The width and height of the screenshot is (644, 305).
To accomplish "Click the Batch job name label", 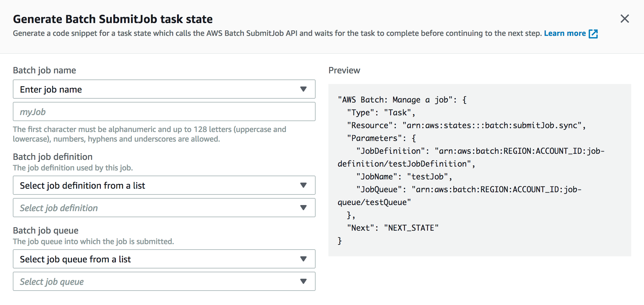I will [x=44, y=70].
